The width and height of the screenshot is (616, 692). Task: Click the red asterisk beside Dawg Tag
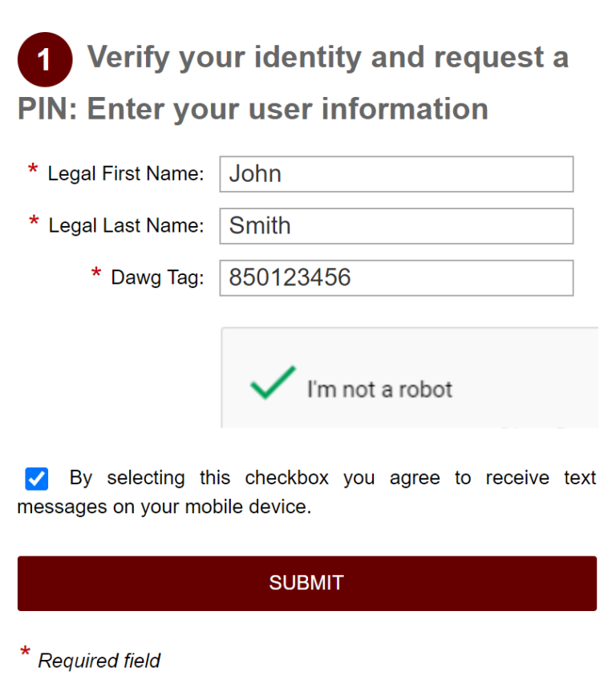tap(98, 272)
